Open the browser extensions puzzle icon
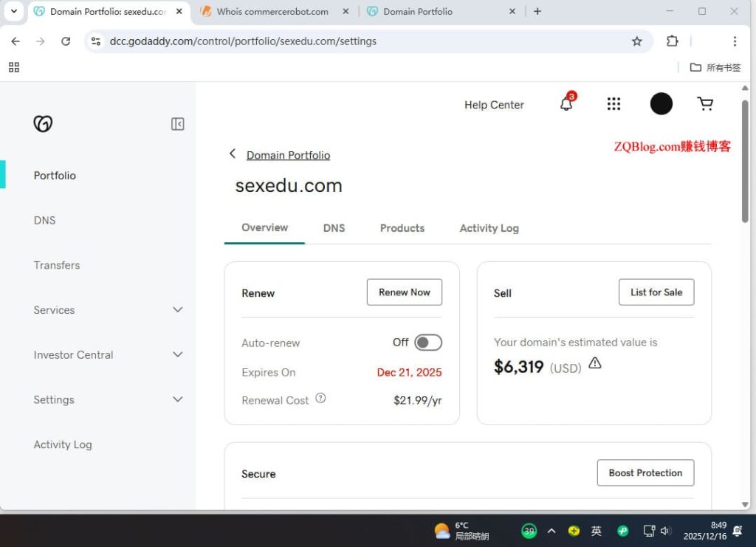The height and width of the screenshot is (547, 756). pos(672,41)
